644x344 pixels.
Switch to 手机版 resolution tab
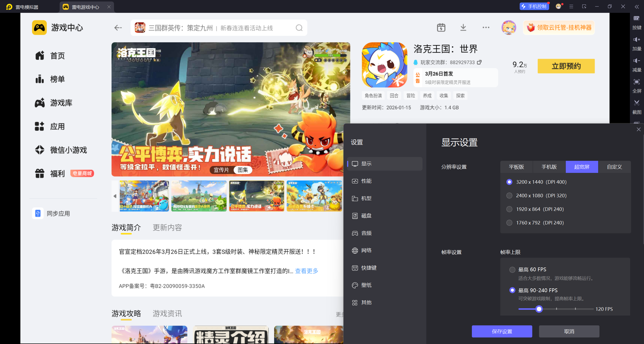[x=549, y=167]
